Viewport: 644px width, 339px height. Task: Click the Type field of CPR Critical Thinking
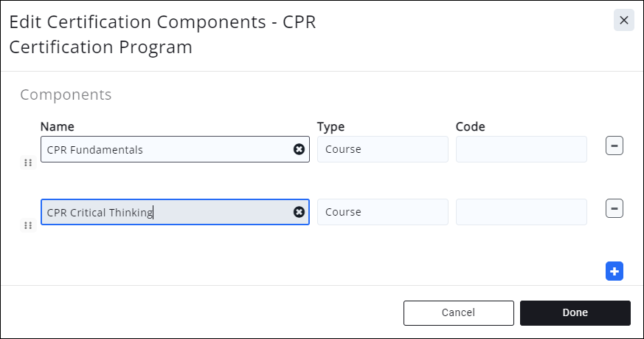pyautogui.click(x=382, y=212)
